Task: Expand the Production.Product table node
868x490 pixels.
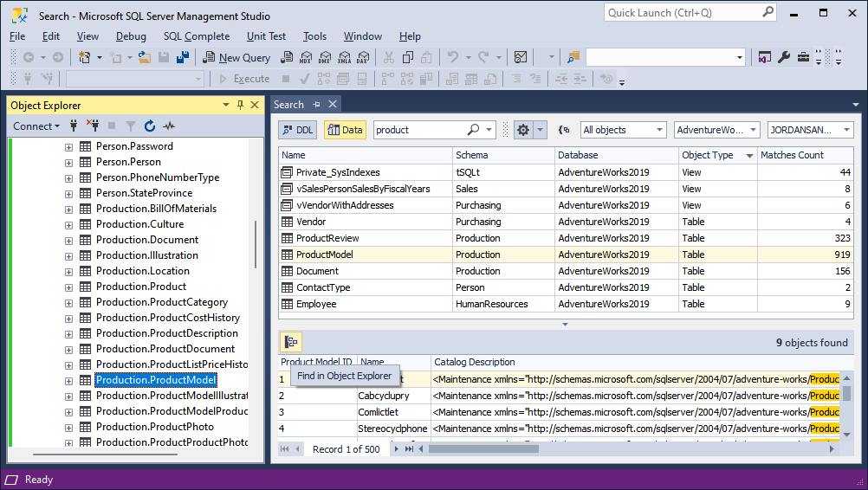Action: pos(68,287)
